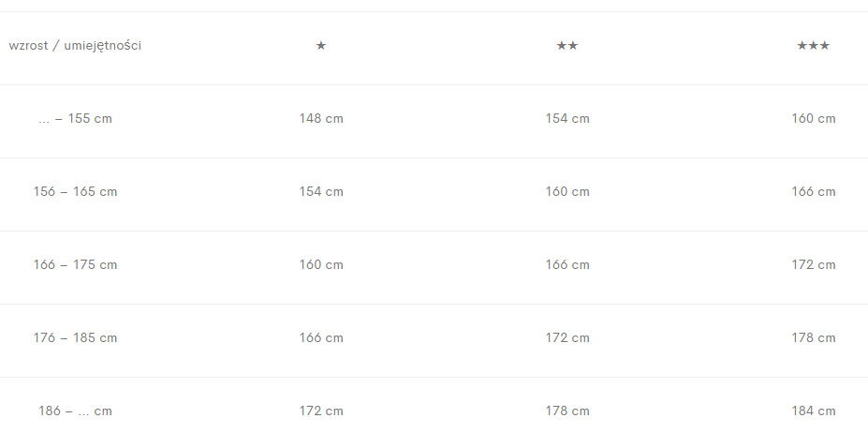
Task: Click the single star skill header
Action: coord(321,46)
